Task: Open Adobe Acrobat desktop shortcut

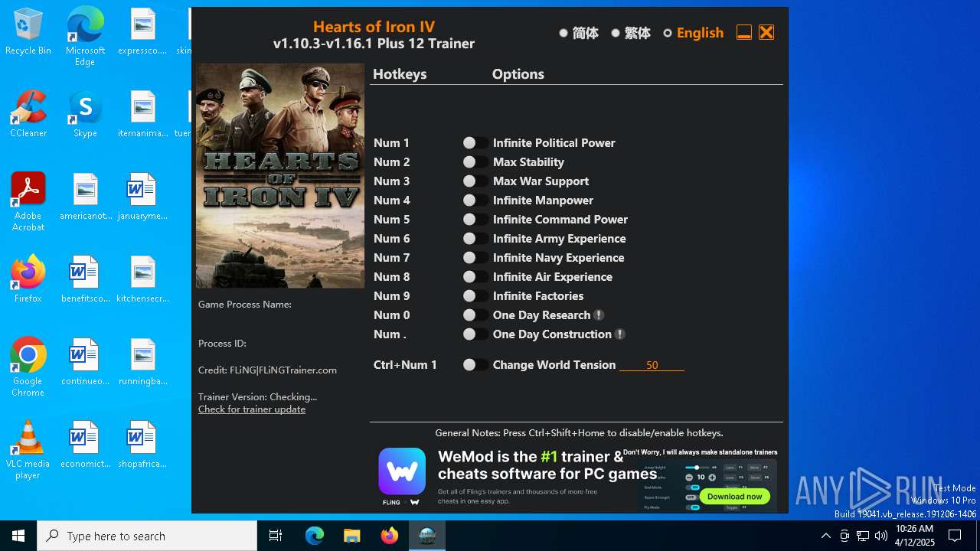Action: (x=28, y=202)
